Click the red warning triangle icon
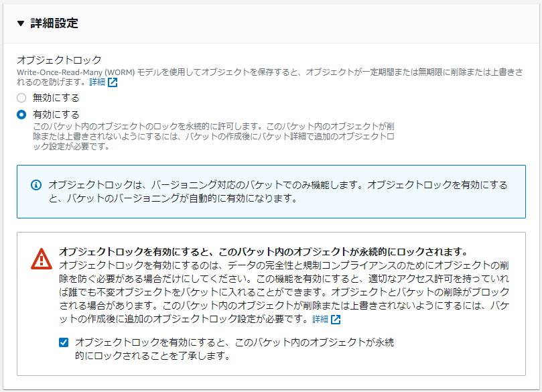 coord(42,259)
